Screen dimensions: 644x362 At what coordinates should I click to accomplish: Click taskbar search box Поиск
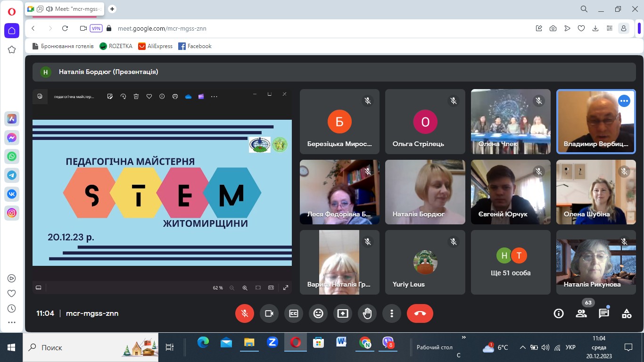(x=91, y=347)
